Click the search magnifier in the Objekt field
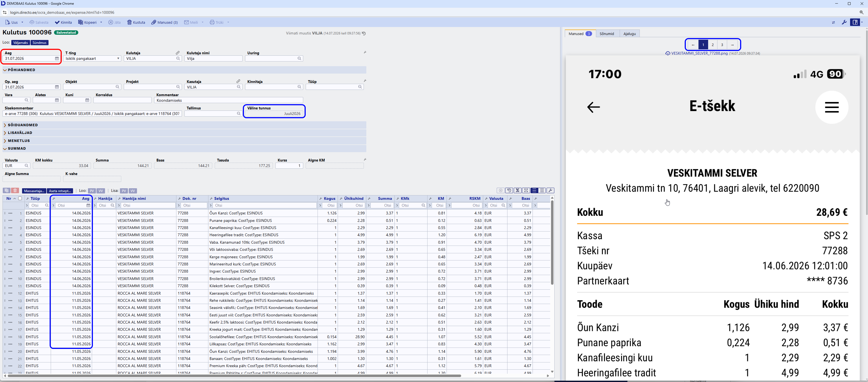The height and width of the screenshot is (382, 868). point(118,87)
